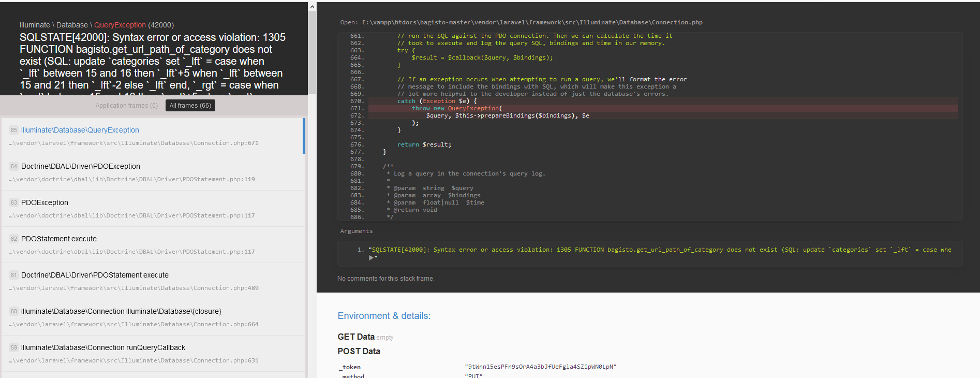The height and width of the screenshot is (378, 980).
Task: Switch to Application frames (6) tab
Action: click(x=126, y=106)
